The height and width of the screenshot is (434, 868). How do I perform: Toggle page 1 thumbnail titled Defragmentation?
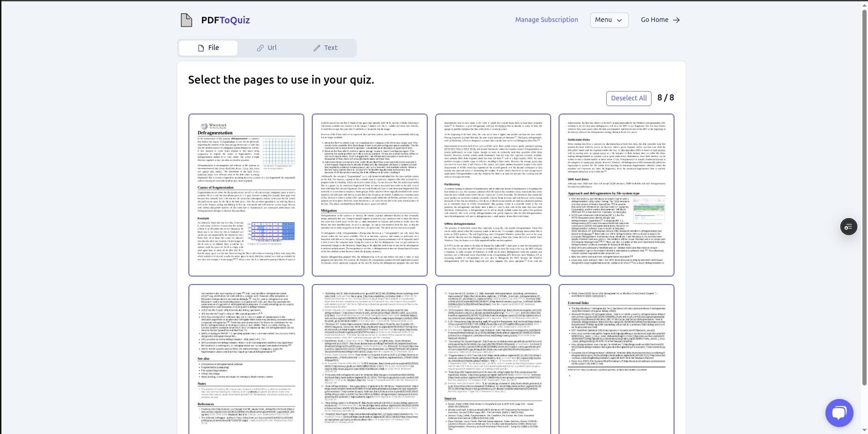(246, 195)
